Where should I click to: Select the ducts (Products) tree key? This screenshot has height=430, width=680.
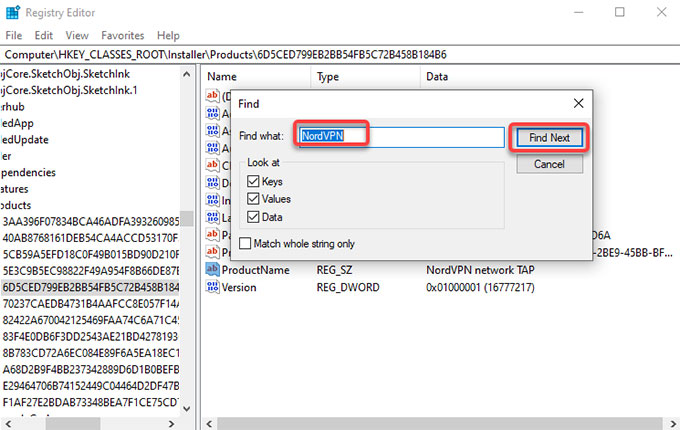click(16, 205)
